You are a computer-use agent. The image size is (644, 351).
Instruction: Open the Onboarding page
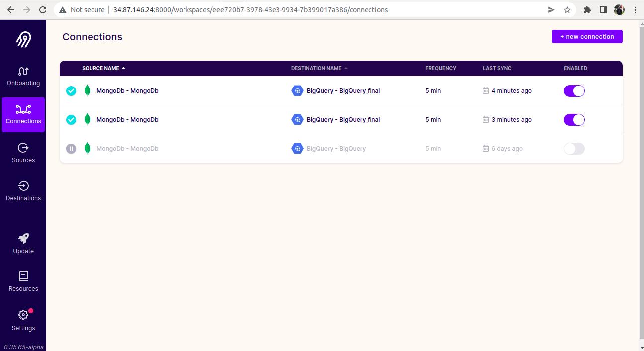(23, 77)
